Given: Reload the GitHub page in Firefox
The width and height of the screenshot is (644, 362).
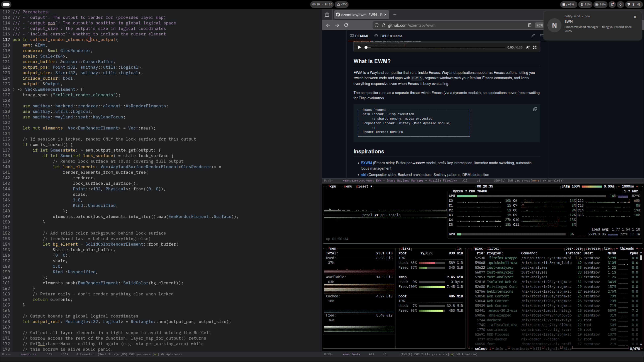Looking at the screenshot, I should coord(346,25).
